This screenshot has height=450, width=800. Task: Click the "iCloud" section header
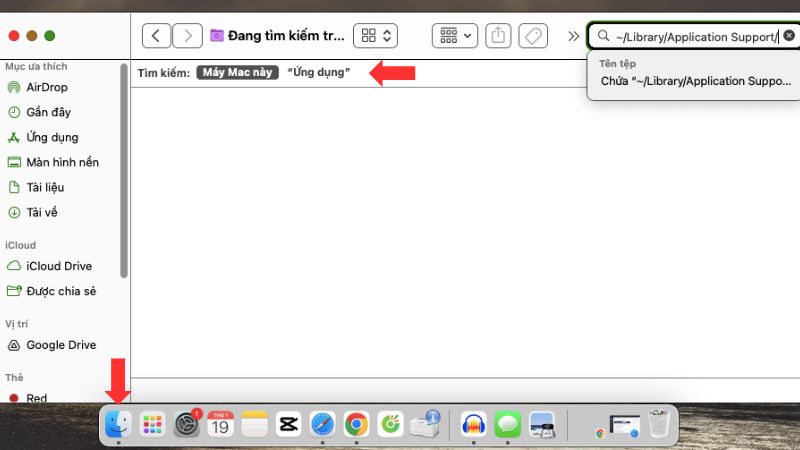[20, 245]
